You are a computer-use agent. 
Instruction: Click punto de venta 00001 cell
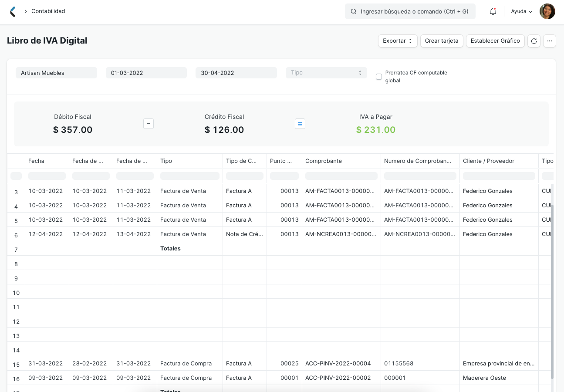(284, 378)
